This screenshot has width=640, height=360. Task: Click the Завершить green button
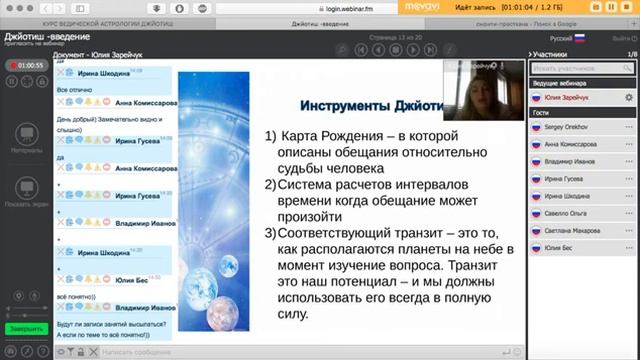click(x=27, y=329)
